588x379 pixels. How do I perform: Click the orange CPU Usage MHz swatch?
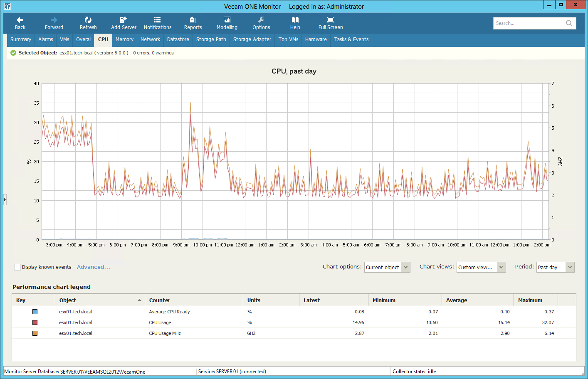click(x=35, y=333)
